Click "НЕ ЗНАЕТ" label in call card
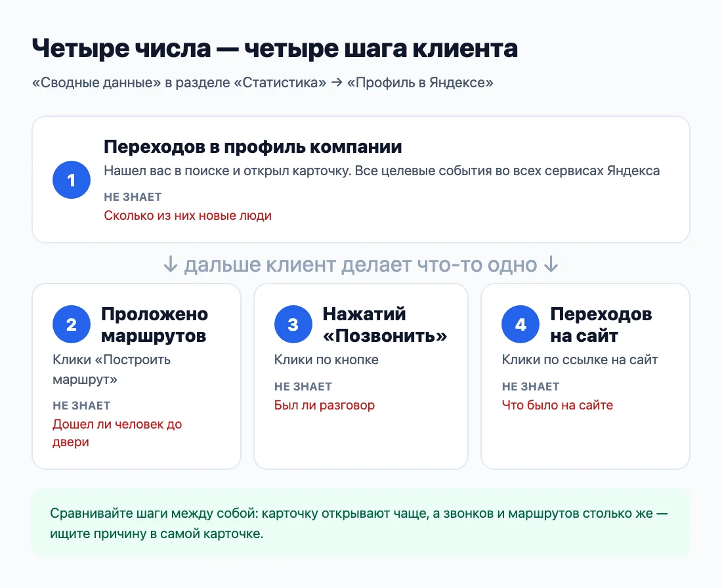 303,387
